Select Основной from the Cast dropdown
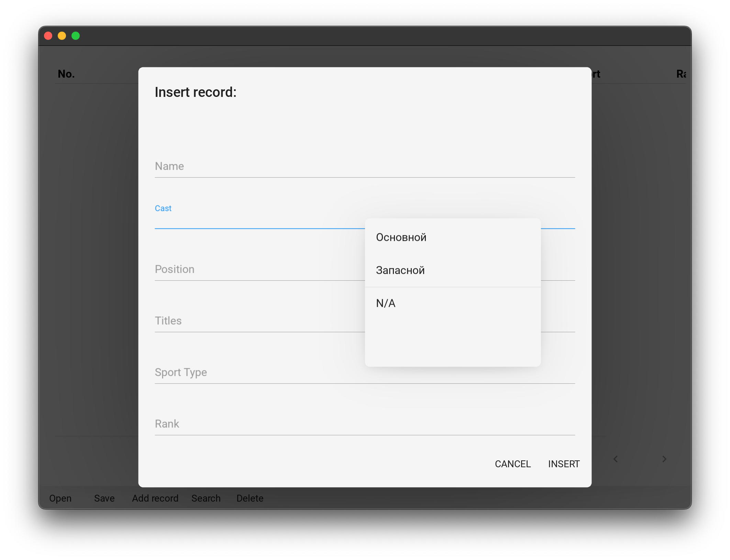Viewport: 730px width, 560px height. click(x=401, y=237)
